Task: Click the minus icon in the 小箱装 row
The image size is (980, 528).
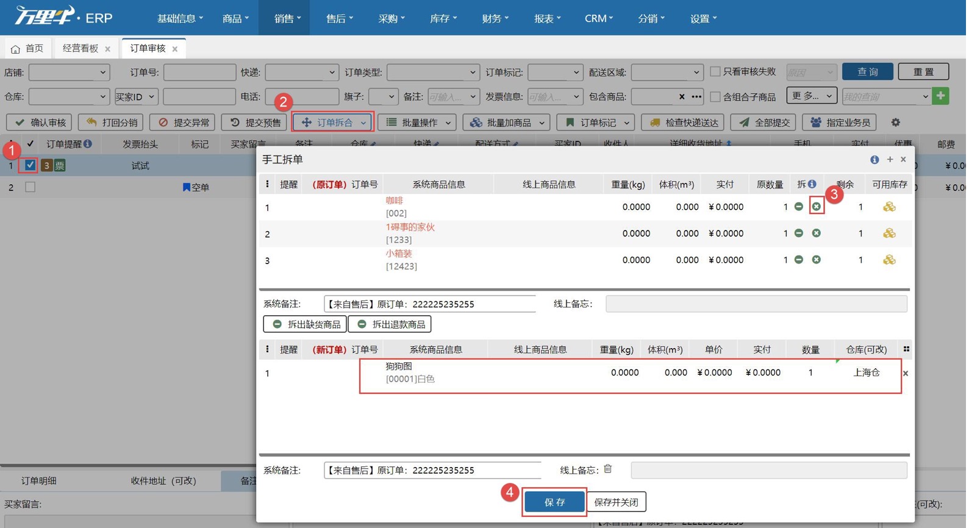Action: click(x=798, y=260)
